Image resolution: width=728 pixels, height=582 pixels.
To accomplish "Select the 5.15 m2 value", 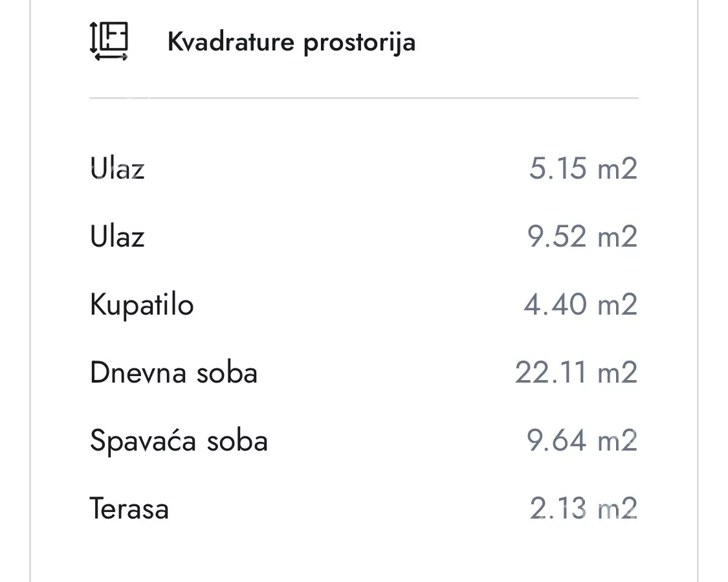I will (583, 168).
